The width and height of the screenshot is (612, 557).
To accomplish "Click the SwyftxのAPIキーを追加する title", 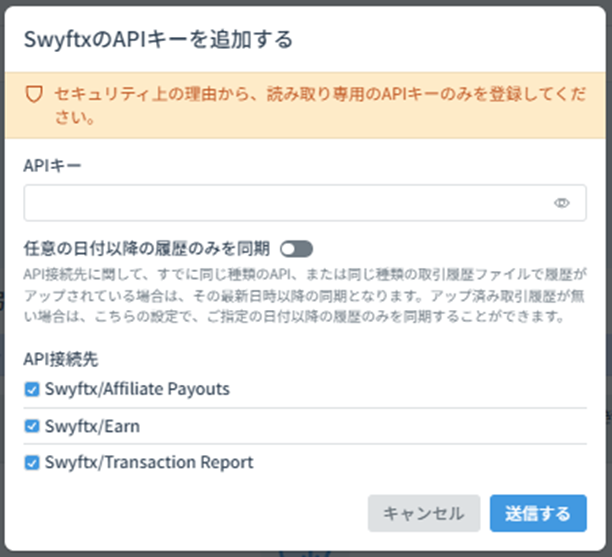I will click(x=158, y=40).
